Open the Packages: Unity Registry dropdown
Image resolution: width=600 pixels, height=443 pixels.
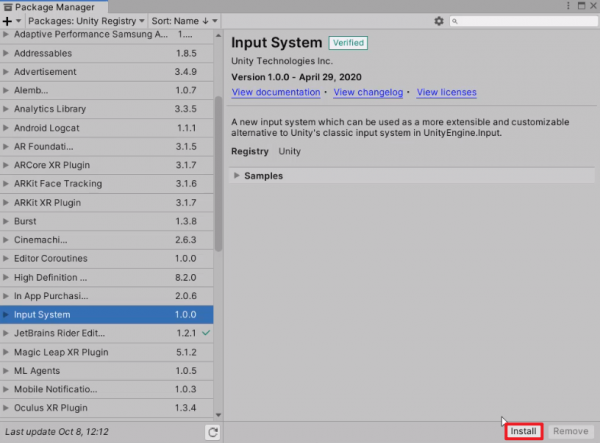tap(86, 21)
